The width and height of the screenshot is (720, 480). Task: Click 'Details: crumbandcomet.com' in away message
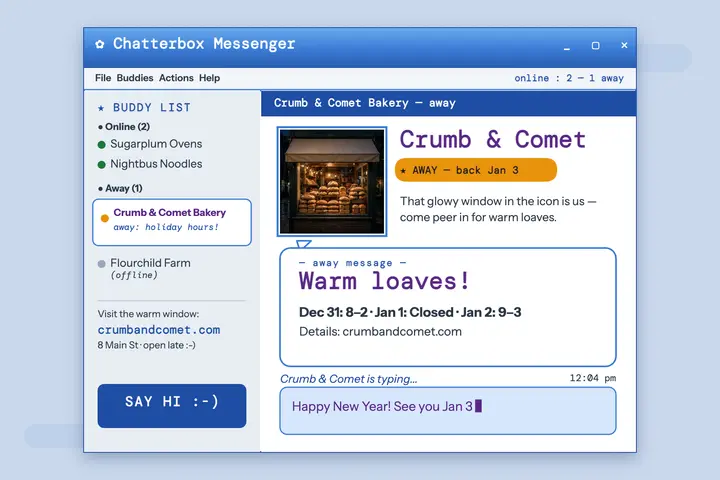coord(380,332)
